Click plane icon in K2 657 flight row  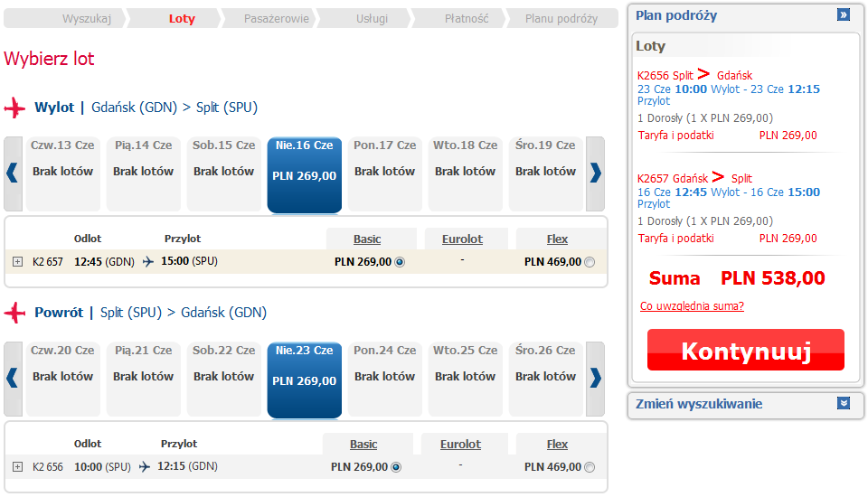(148, 262)
